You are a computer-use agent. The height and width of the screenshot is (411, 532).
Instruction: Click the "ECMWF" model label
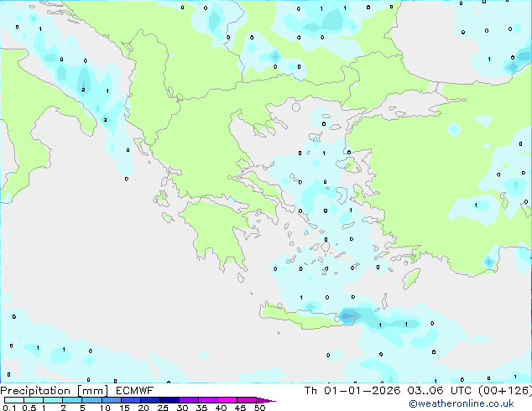click(135, 391)
